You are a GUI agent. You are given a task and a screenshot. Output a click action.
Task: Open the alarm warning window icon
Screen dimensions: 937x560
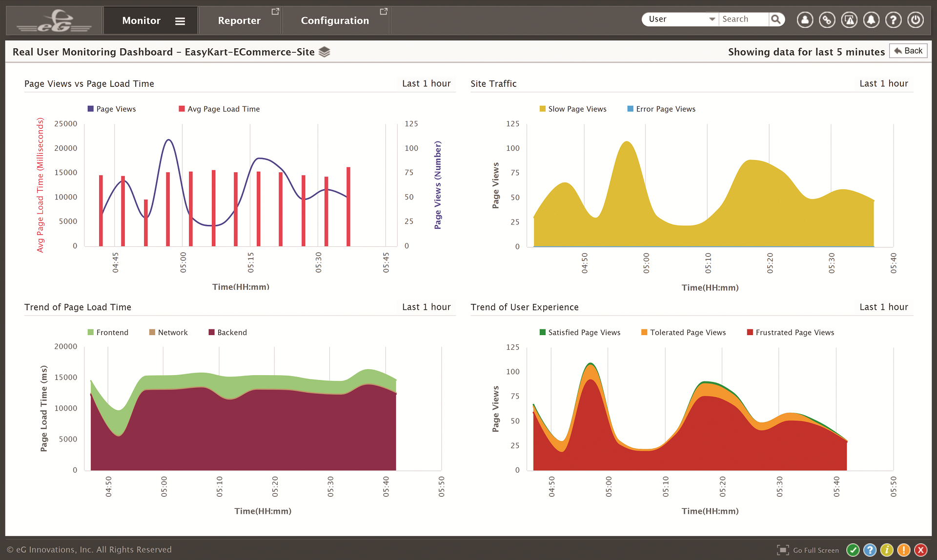click(849, 20)
